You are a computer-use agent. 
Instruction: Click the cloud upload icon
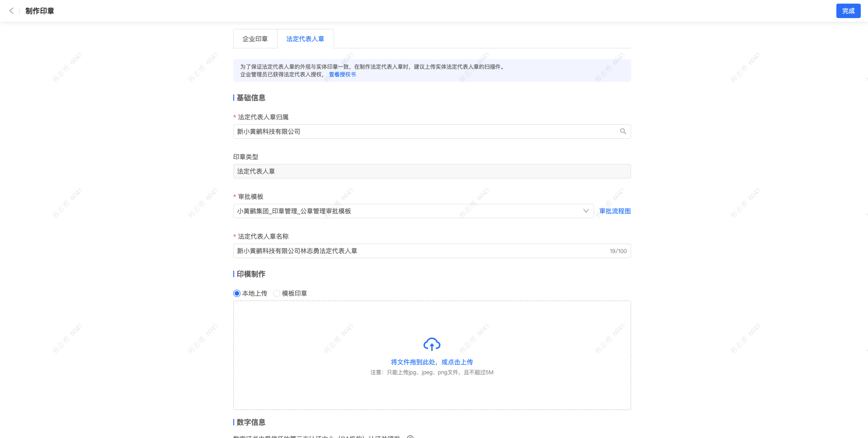432,344
